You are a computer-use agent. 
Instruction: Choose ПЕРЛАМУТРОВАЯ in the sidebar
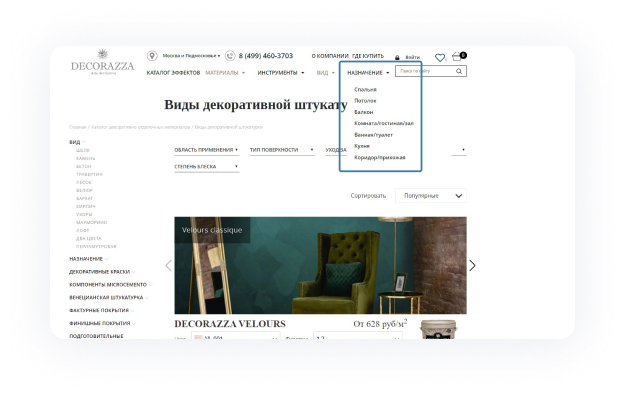pos(96,246)
